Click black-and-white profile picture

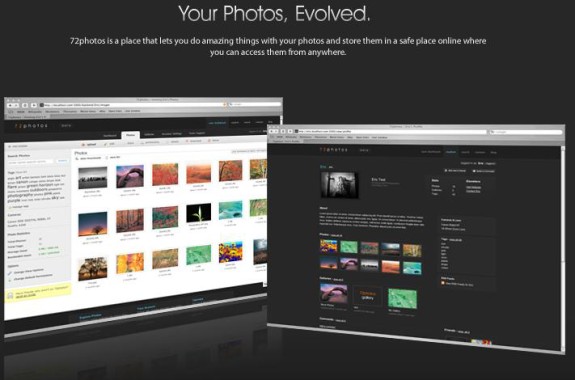[x=340, y=185]
